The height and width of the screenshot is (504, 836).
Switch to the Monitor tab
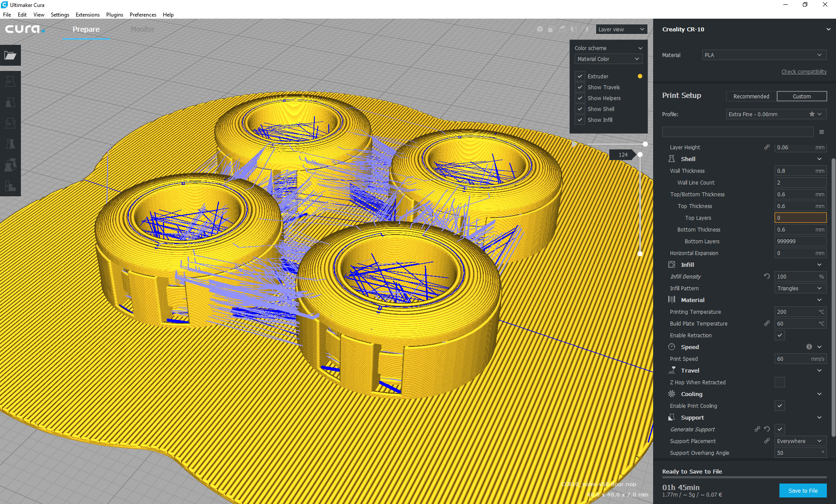(142, 29)
